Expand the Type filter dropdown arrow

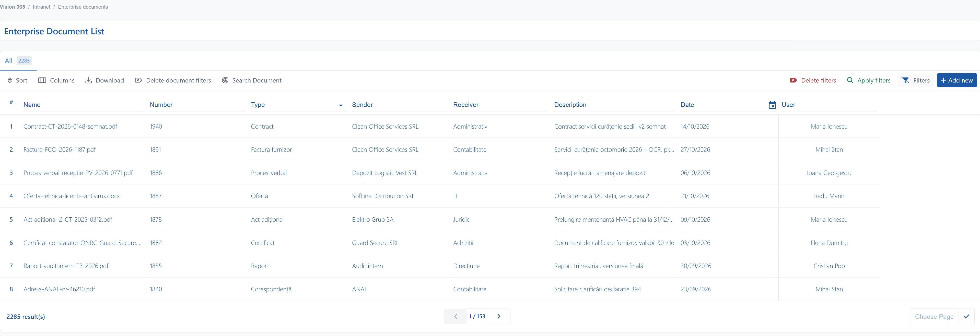pos(341,105)
